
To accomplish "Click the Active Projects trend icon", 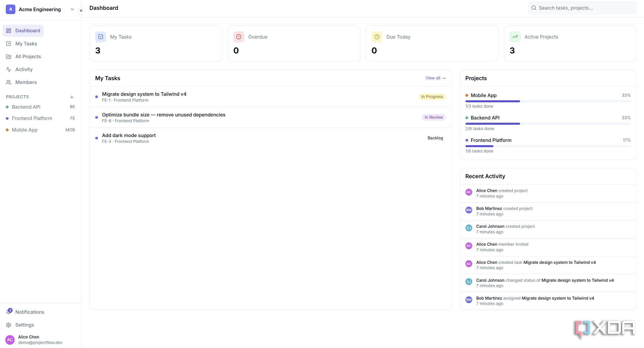I will 515,37.
